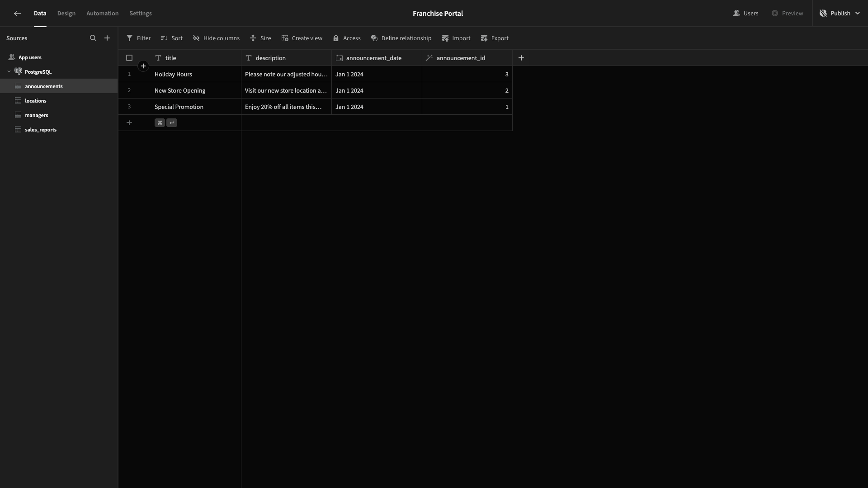The height and width of the screenshot is (488, 868).
Task: Add a new source with plus icon
Action: click(107, 38)
